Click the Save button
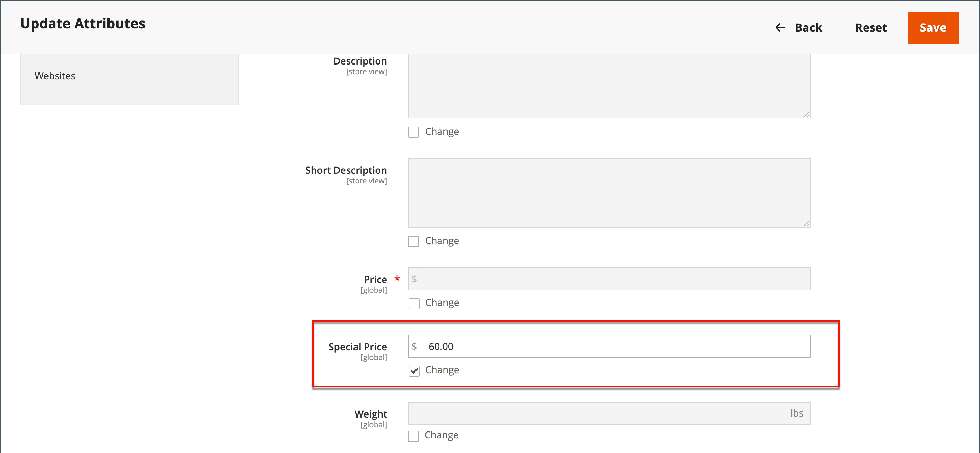Image resolution: width=980 pixels, height=453 pixels. (x=933, y=28)
